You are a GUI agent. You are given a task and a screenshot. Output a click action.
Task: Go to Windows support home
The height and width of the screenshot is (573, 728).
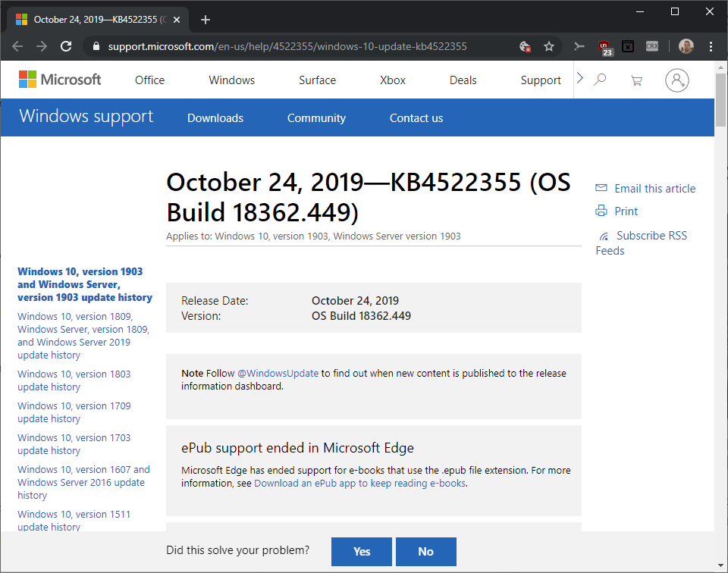(86, 117)
